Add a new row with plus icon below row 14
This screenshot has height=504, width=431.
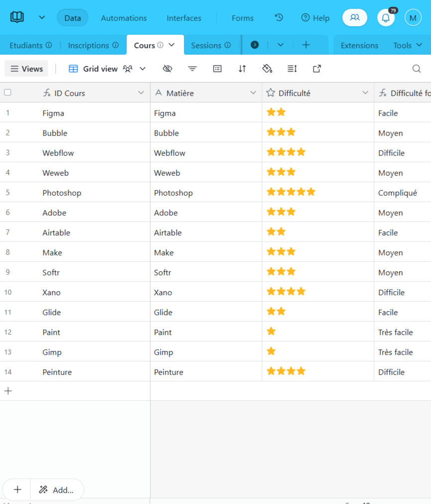(x=8, y=391)
